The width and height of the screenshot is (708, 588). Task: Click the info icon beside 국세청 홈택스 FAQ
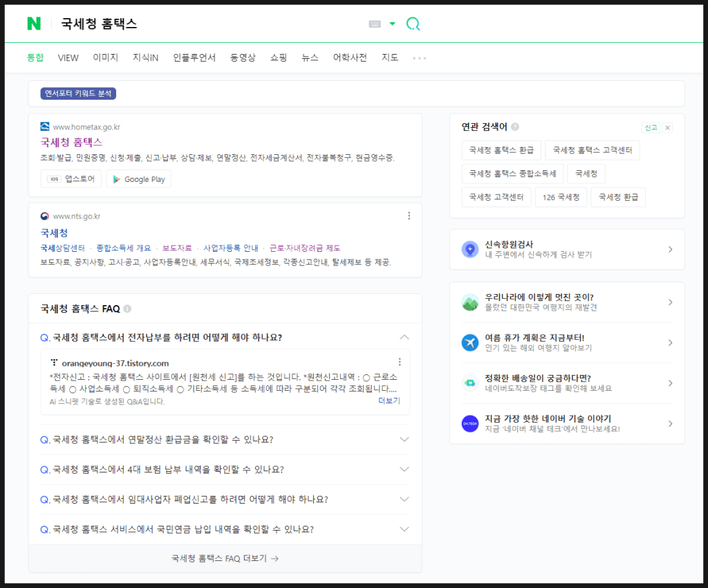127,309
